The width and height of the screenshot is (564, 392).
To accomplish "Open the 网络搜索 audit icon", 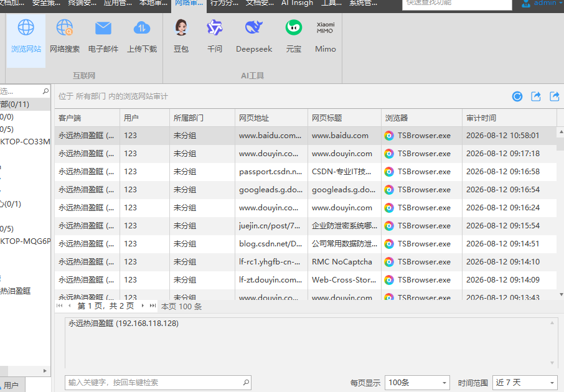I will tap(65, 36).
